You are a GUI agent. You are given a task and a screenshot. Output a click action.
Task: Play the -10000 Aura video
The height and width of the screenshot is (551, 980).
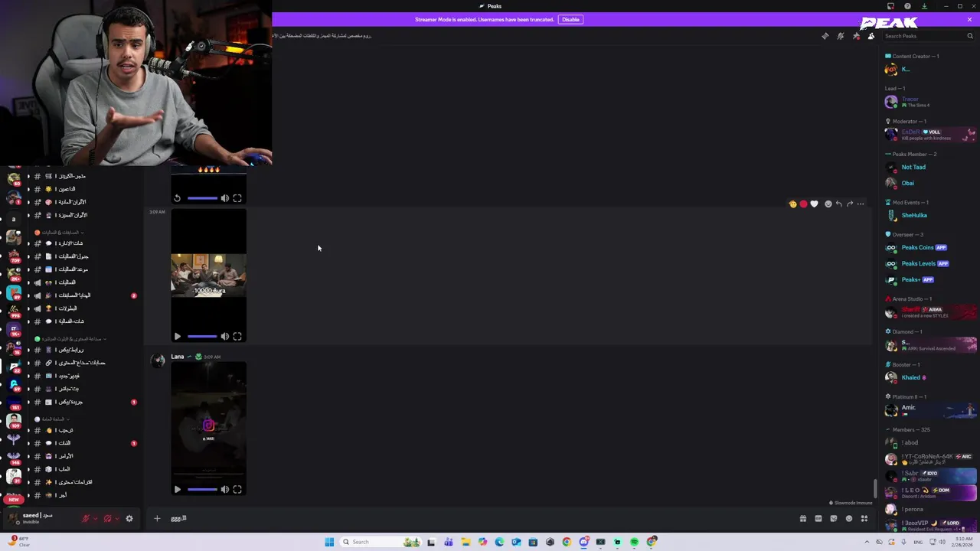[178, 336]
